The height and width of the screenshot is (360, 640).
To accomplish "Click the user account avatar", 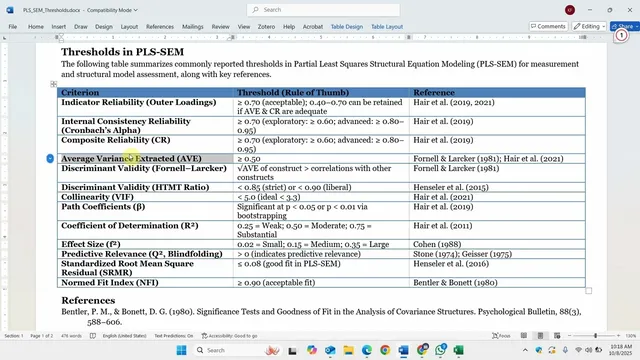I will tap(570, 10).
